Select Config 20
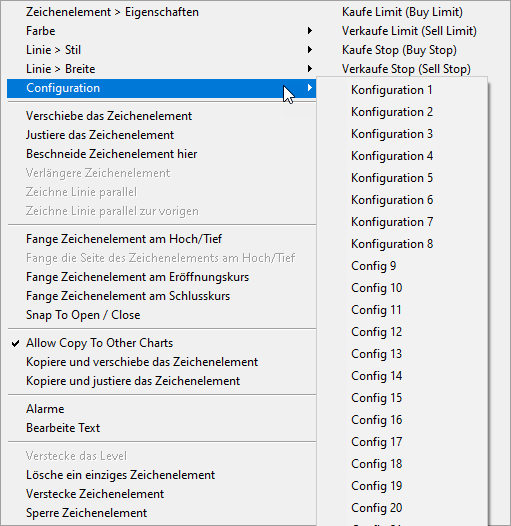 click(x=402, y=508)
